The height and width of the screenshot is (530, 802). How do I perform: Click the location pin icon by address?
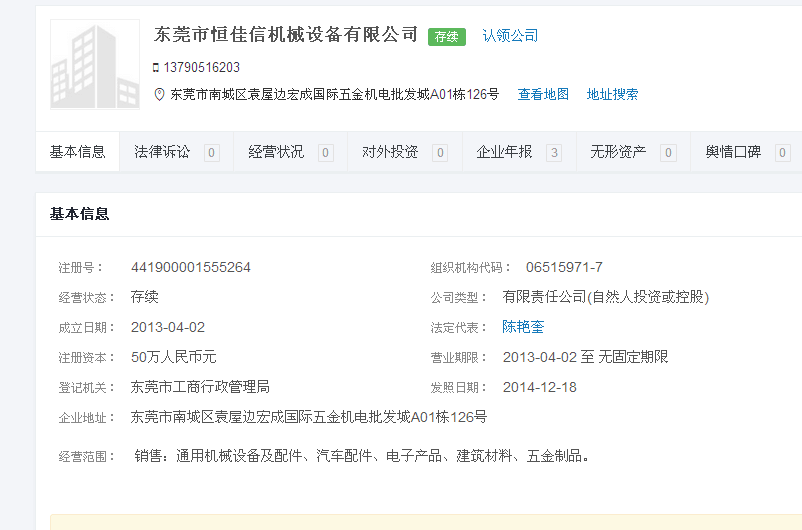158,95
